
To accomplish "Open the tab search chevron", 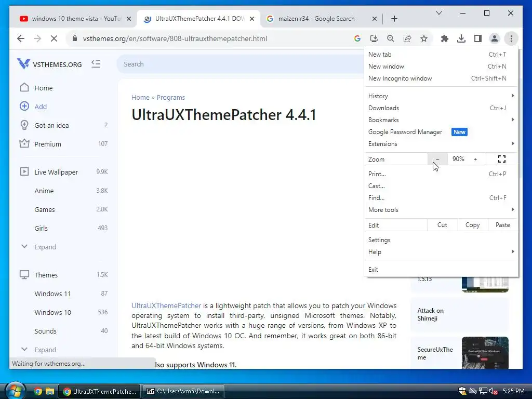I will pos(438,13).
